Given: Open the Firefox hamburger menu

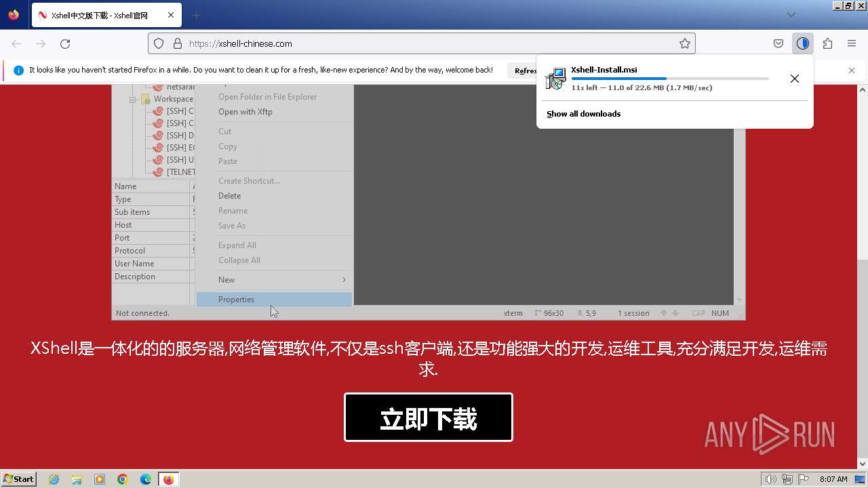Looking at the screenshot, I should [852, 43].
